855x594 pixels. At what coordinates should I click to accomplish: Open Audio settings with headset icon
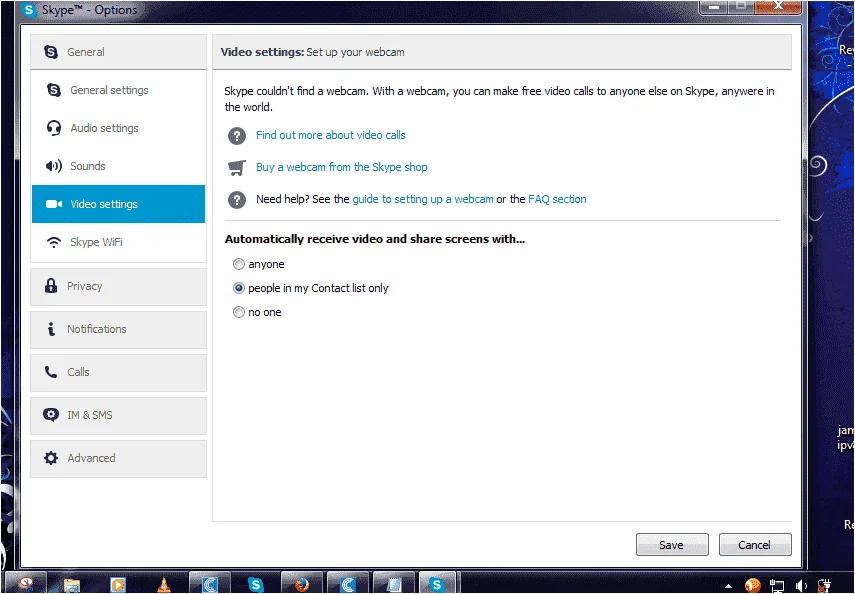[x=118, y=128]
